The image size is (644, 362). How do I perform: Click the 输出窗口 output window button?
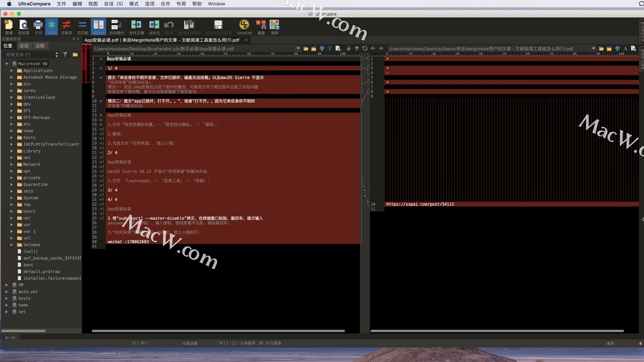(x=11, y=338)
